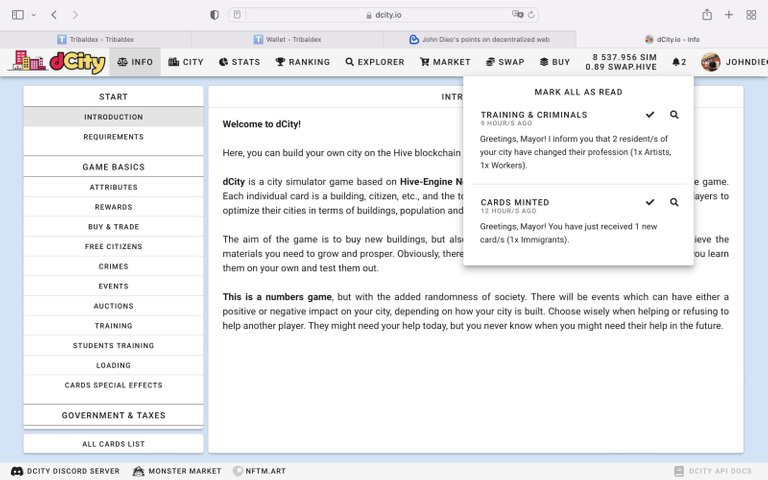The width and height of the screenshot is (768, 480).
Task: Click the Safari share button
Action: pos(707,15)
